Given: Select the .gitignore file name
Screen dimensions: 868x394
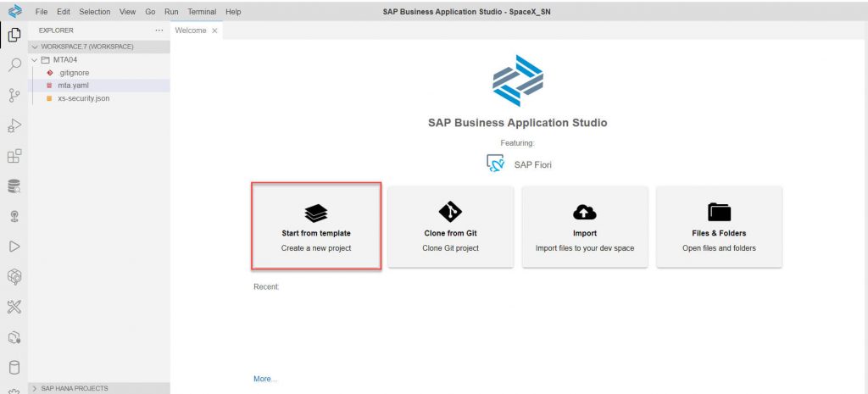Looking at the screenshot, I should [x=74, y=73].
